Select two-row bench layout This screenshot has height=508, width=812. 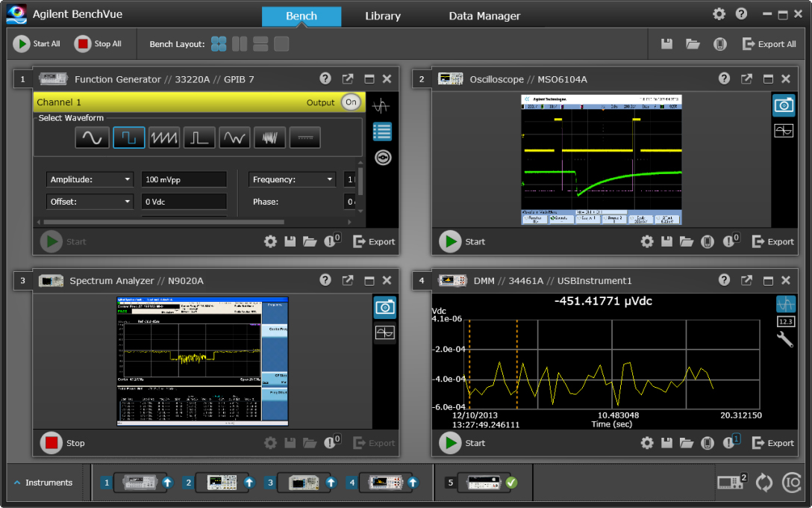tap(260, 44)
